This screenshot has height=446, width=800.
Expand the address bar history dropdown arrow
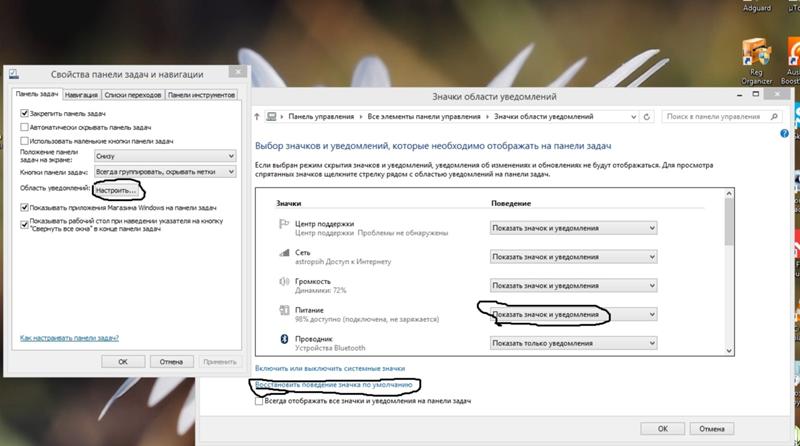[633, 117]
